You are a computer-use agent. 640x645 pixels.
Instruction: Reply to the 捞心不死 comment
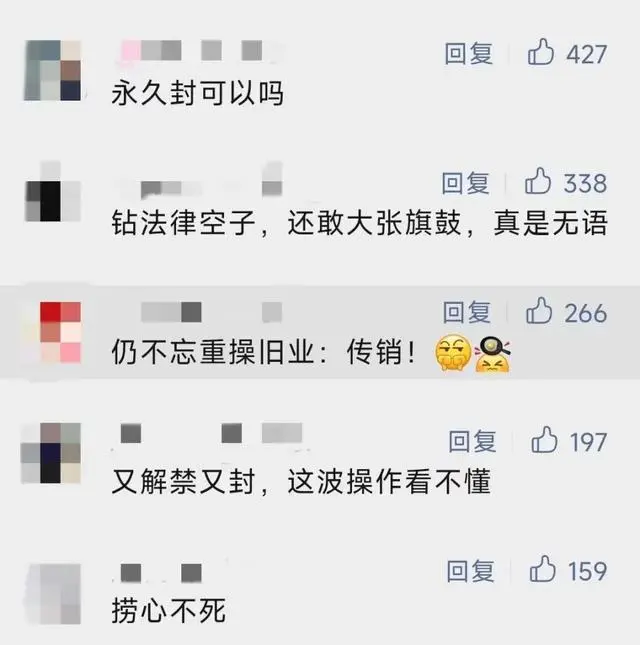coord(471,571)
